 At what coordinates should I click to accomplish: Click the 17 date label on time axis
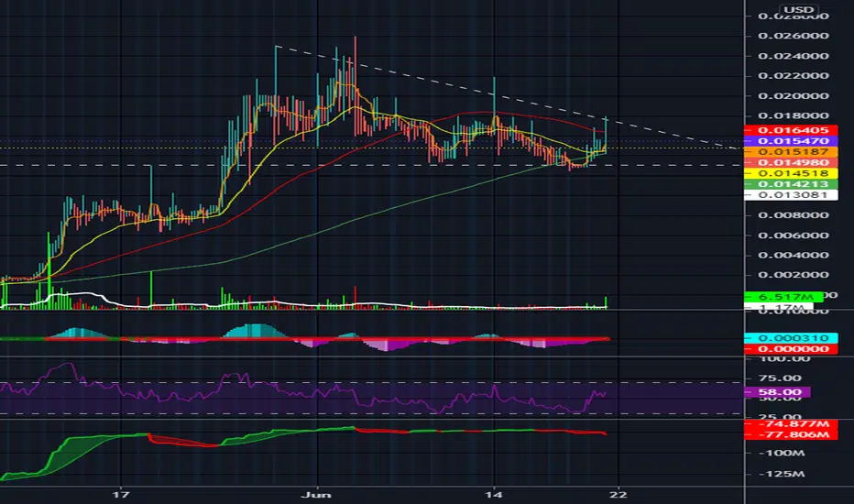pos(121,495)
